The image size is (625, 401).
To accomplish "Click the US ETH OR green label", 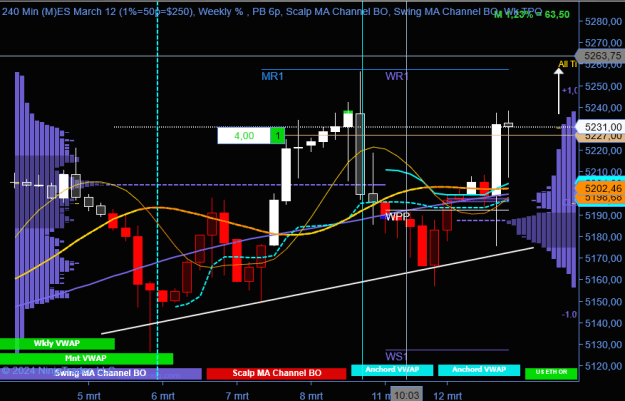I will 551,372.
